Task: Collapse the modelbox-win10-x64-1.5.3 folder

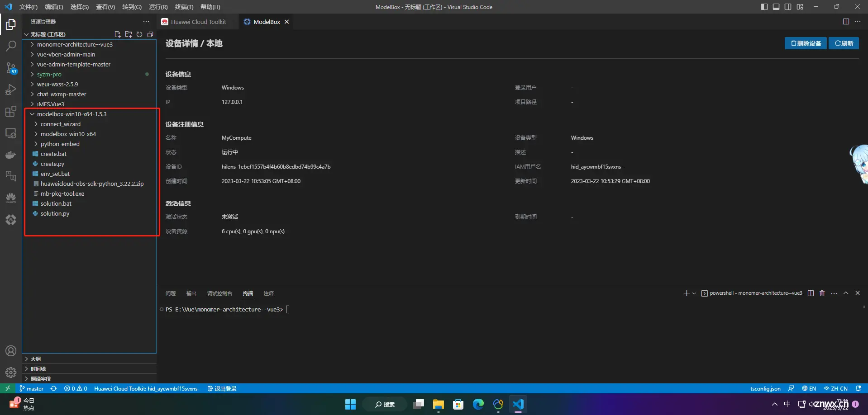Action: coord(89,114)
